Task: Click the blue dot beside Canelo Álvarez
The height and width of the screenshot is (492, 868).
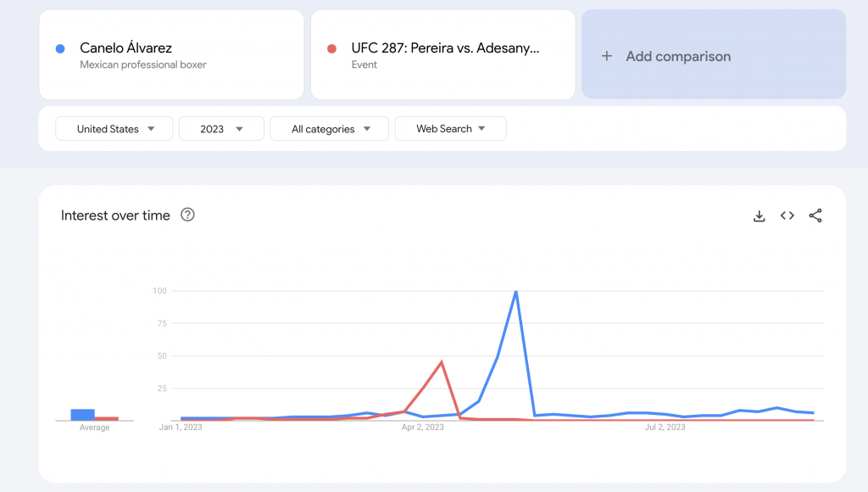Action: 59,48
